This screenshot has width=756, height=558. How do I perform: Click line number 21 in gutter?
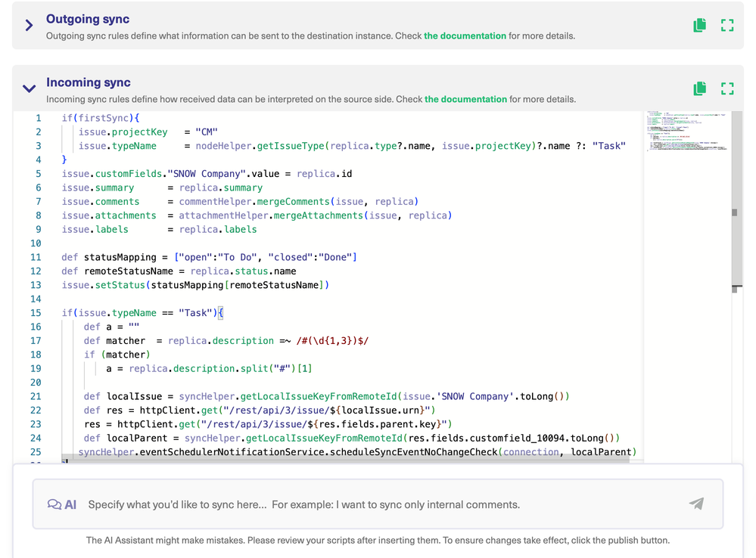coord(36,396)
